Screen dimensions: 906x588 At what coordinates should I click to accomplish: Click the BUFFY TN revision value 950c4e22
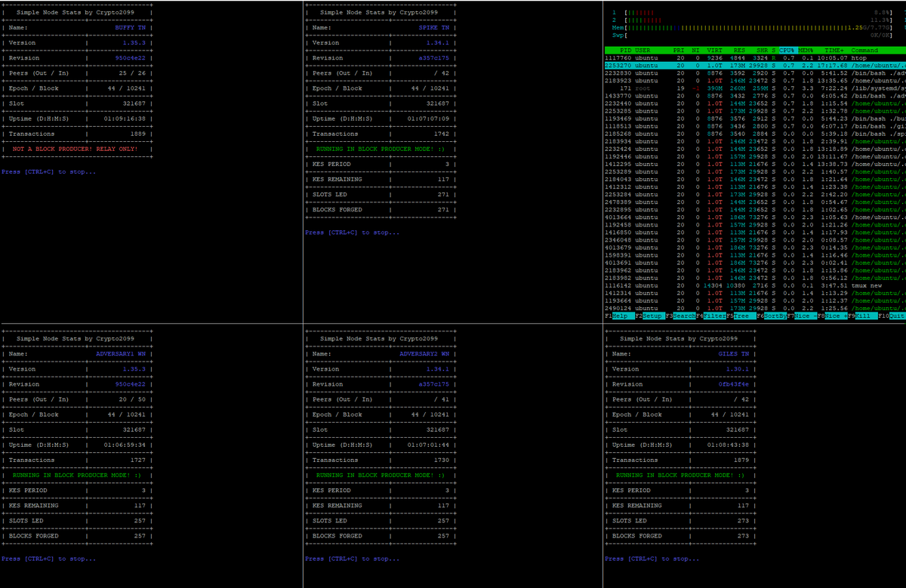point(131,58)
